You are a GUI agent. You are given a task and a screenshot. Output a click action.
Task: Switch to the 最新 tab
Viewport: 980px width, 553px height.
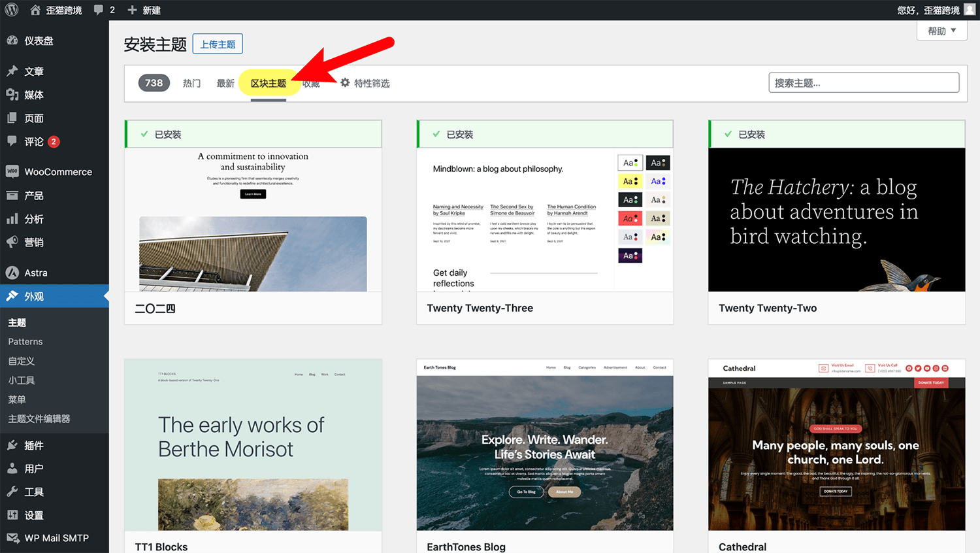pyautogui.click(x=225, y=83)
